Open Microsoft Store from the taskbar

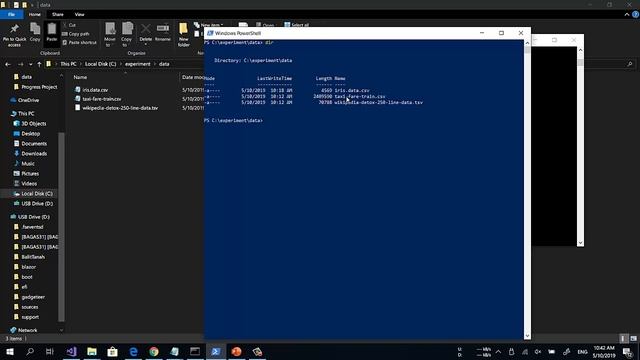click(x=113, y=351)
